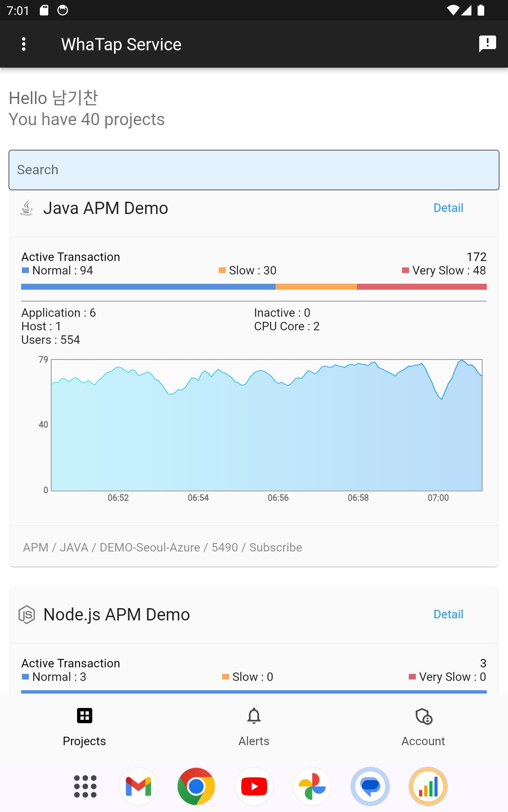Tap the cat face status bar icon

click(63, 10)
